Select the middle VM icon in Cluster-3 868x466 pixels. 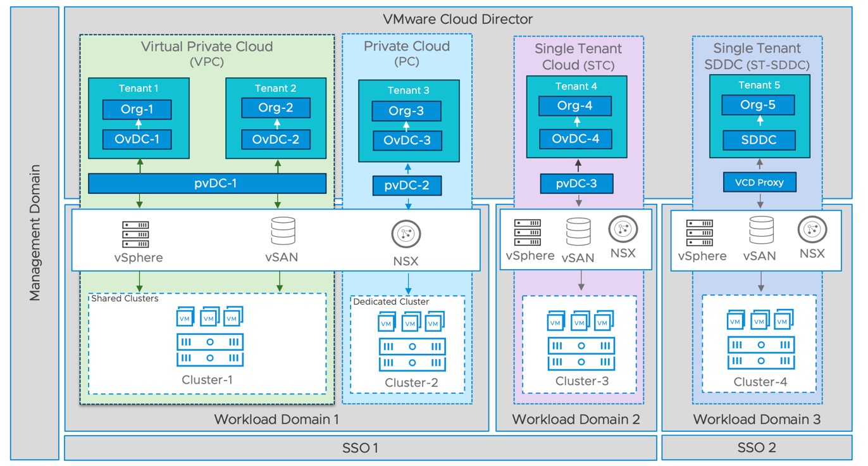coord(581,321)
